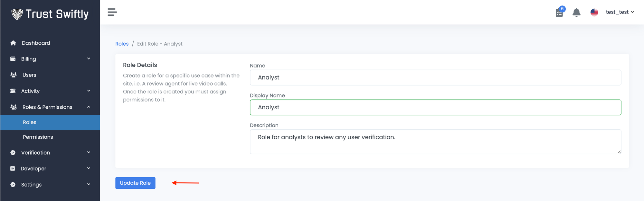Collapse the Roles & Permissions section
The width and height of the screenshot is (644, 201).
89,107
